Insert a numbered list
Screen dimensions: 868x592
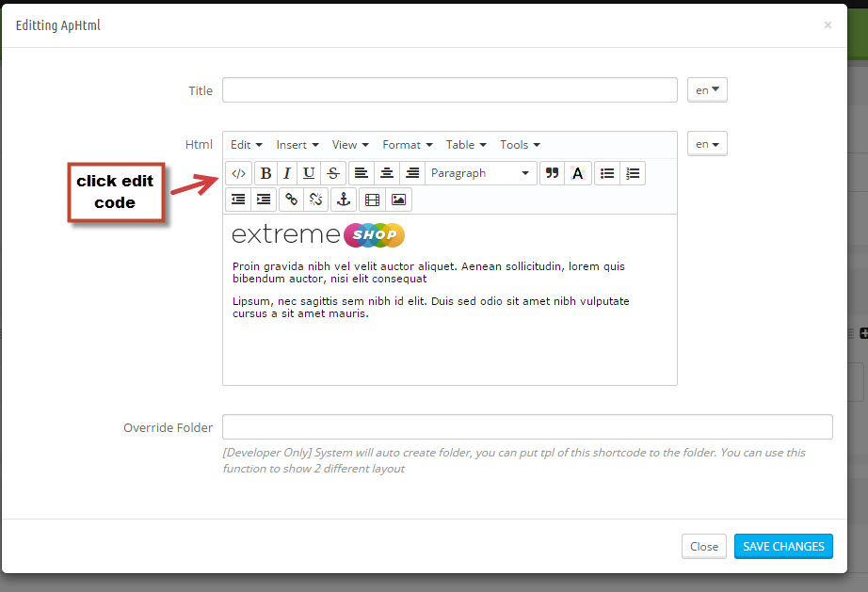tap(633, 173)
